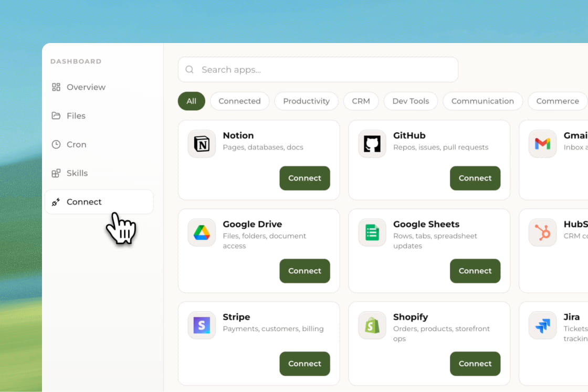The width and height of the screenshot is (588, 392).
Task: Open Cron in the dashboard sidebar
Action: click(99, 144)
